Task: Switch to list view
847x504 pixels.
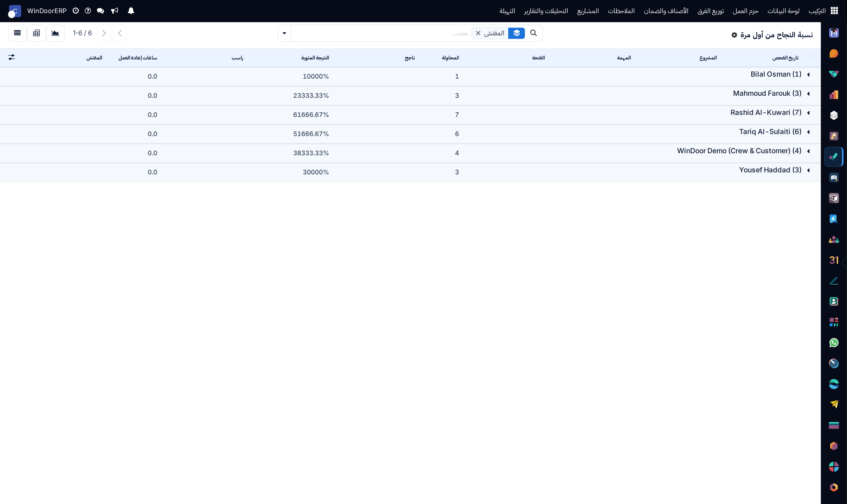Action: 17,33
